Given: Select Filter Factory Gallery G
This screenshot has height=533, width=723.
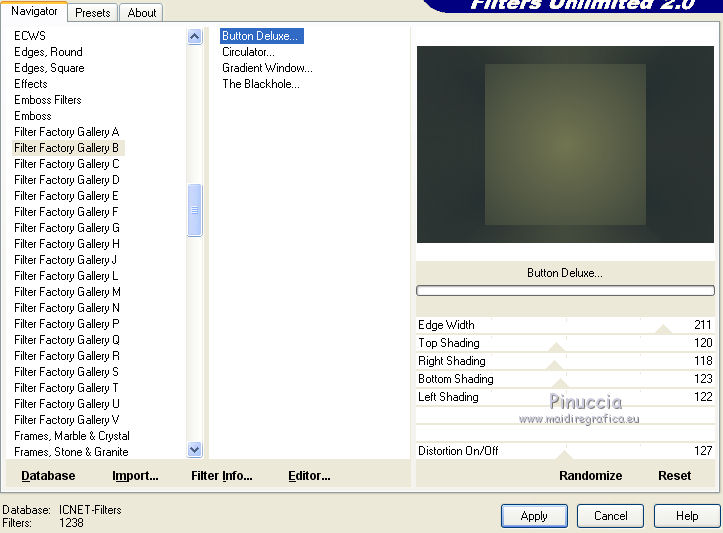Looking at the screenshot, I should (67, 228).
